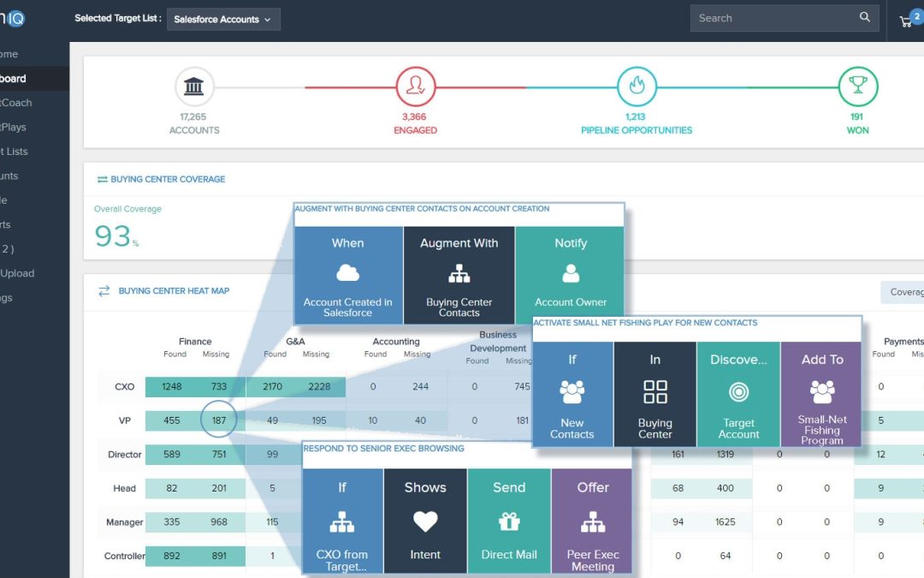The width and height of the screenshot is (924, 578).
Task: Click the 244 CXO Accounting missing cell
Action: (420, 387)
